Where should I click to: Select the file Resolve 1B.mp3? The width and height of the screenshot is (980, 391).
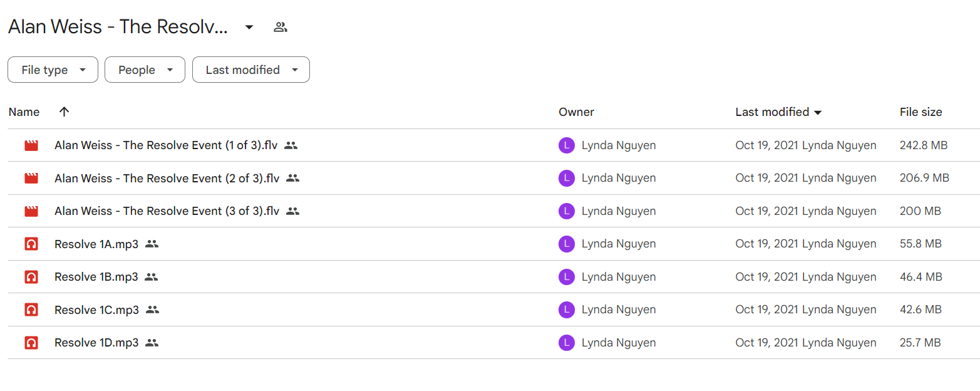[x=96, y=277]
